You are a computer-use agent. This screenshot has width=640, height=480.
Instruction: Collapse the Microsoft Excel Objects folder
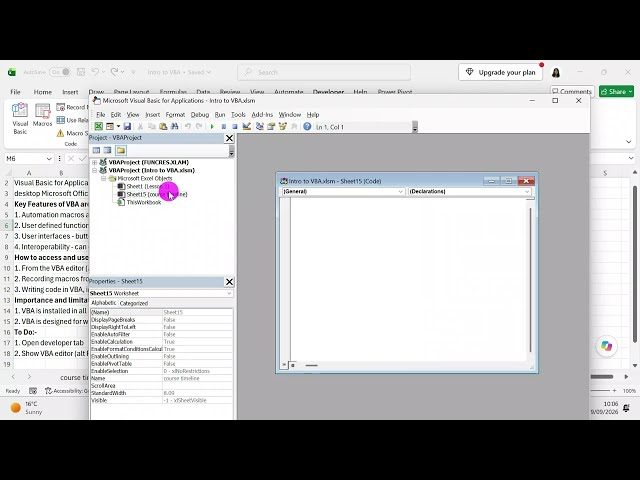104,178
